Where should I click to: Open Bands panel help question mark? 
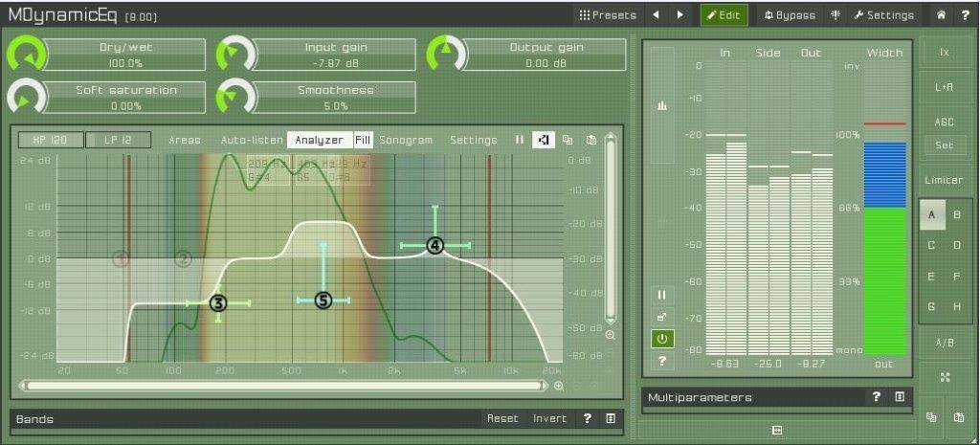(587, 419)
